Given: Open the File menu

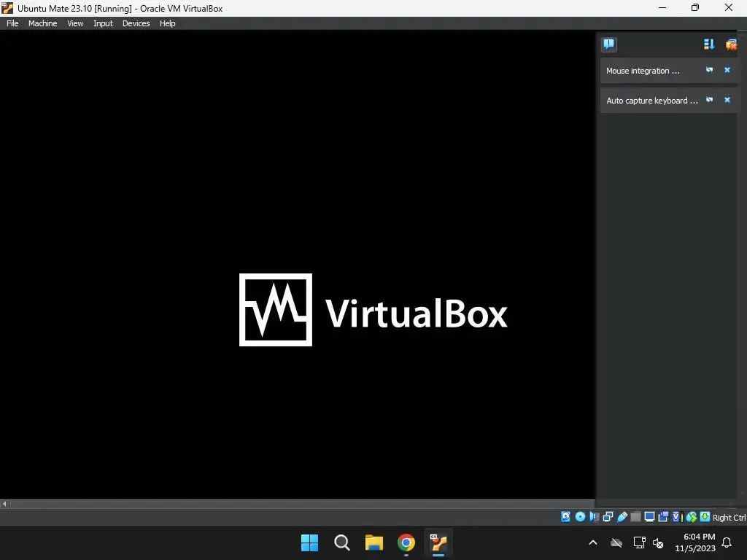Looking at the screenshot, I should [12, 23].
